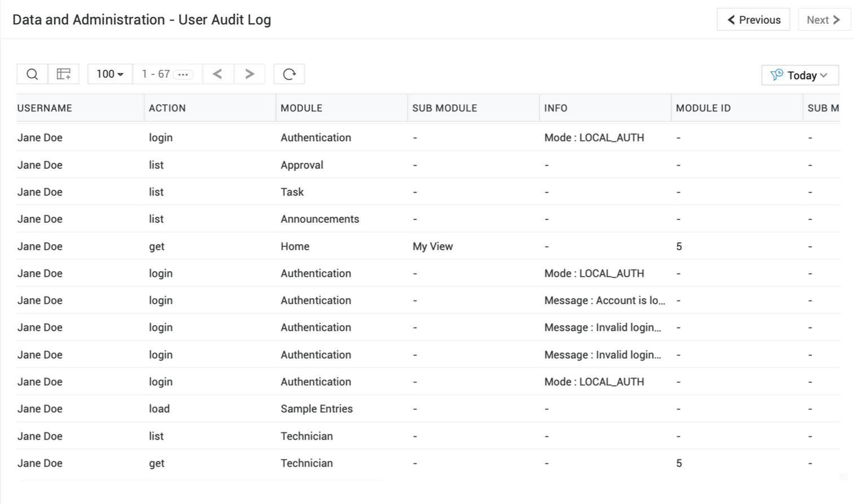Image resolution: width=854 pixels, height=504 pixels.
Task: Click the SUB MODULE column header
Action: click(x=444, y=108)
